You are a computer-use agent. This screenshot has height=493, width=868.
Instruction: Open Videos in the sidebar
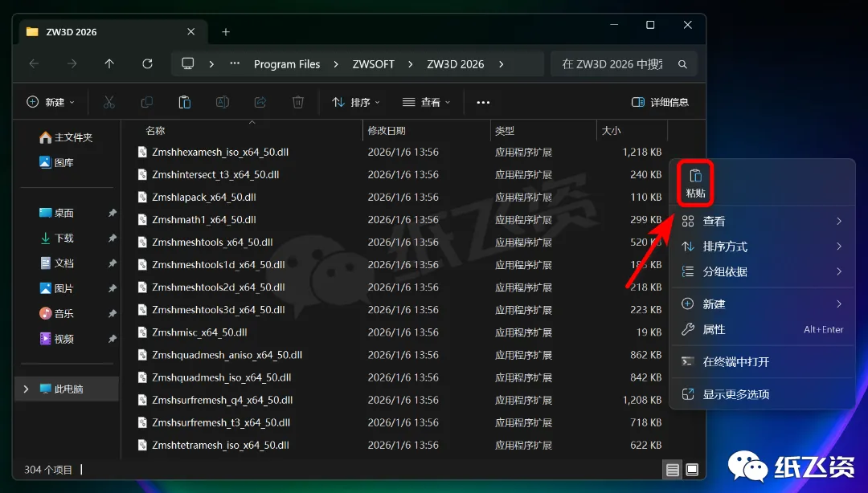pyautogui.click(x=56, y=339)
